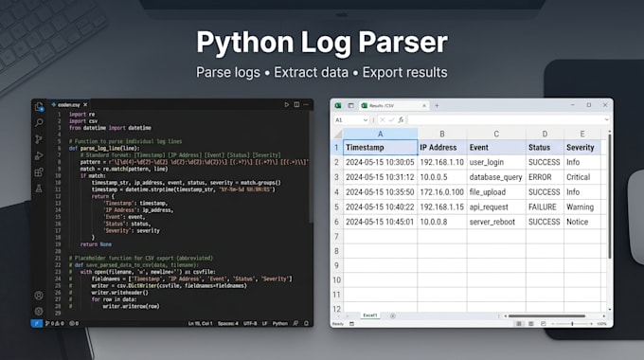Switch to Page Break Preview icon
This screenshot has width=644, height=360.
click(x=543, y=324)
